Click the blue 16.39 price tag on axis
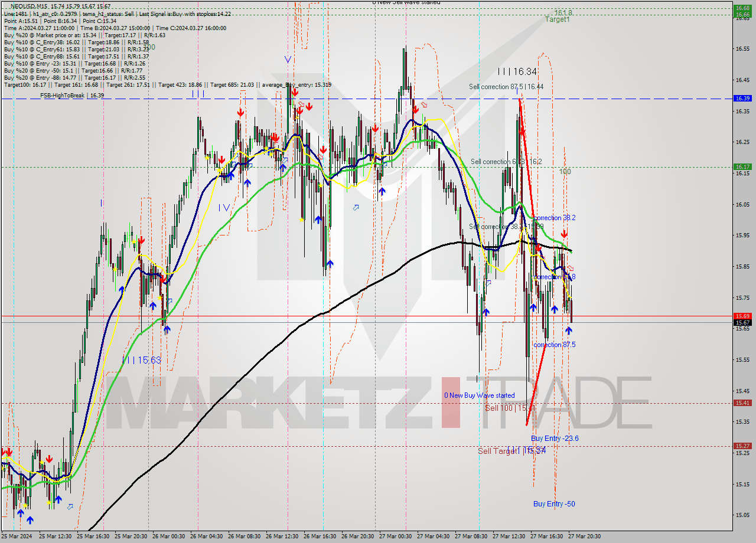The height and width of the screenshot is (543, 756). click(x=742, y=98)
